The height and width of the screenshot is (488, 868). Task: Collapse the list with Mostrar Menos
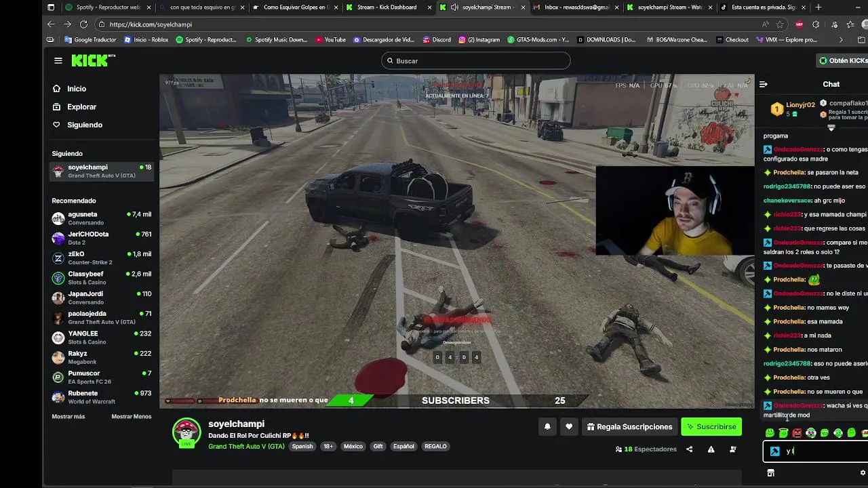pos(132,416)
